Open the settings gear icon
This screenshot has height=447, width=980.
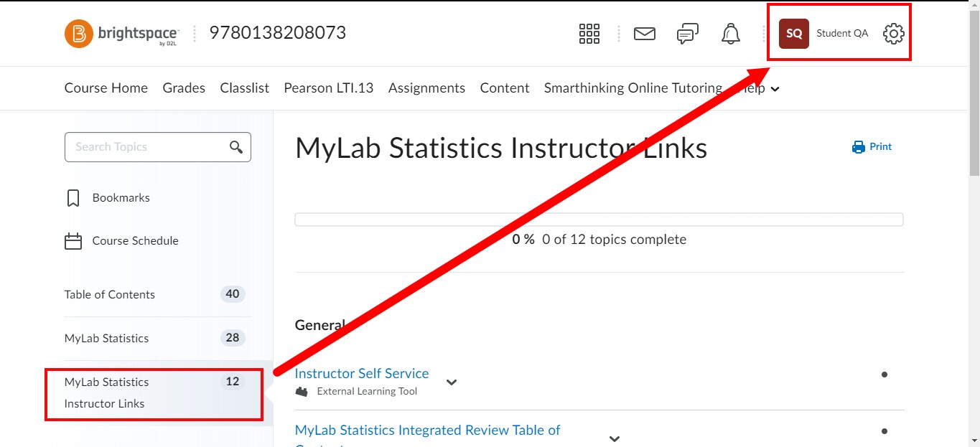coord(893,33)
